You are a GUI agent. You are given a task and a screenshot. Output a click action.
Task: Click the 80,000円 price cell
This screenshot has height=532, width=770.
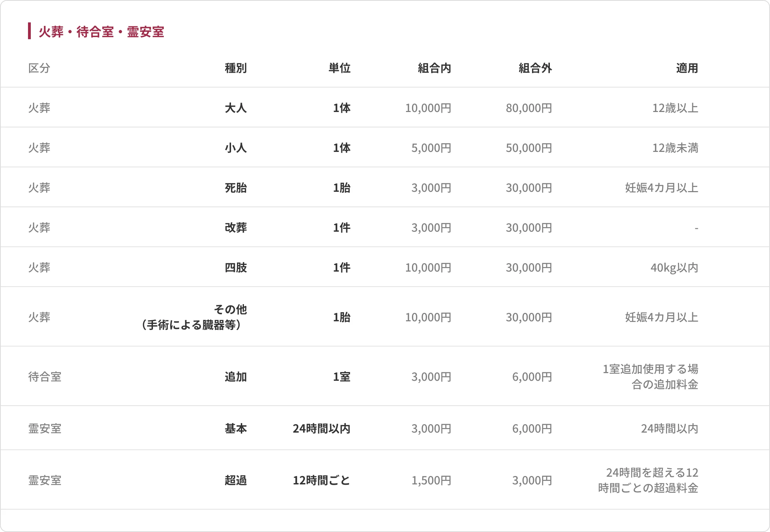coord(529,108)
